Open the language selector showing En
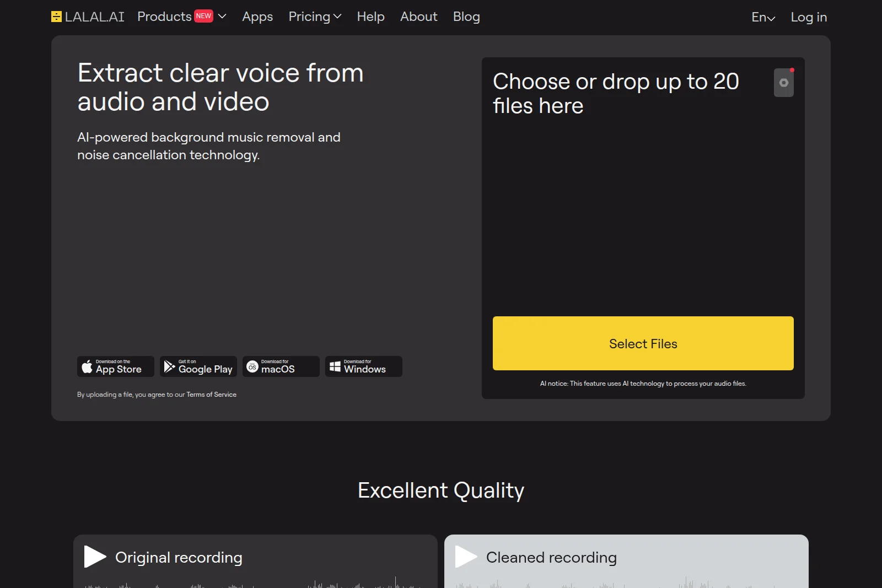882x588 pixels. point(763,17)
